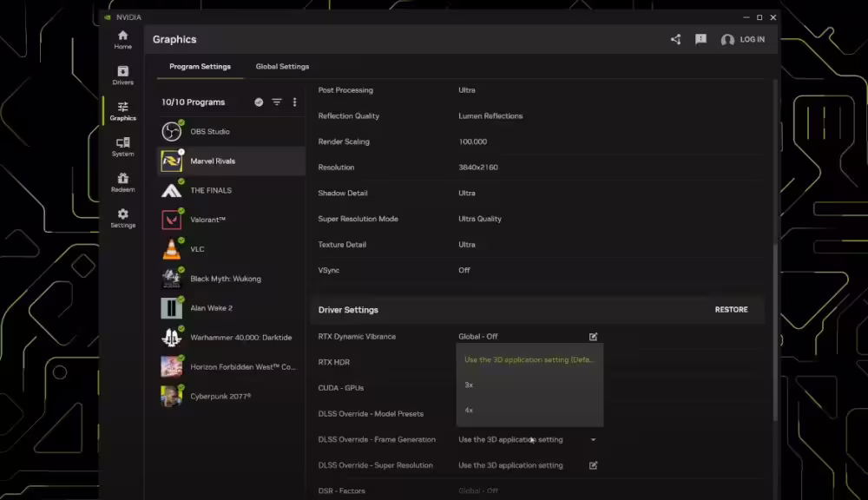
Task: Open the three-dot menu above the program list
Action: coord(294,102)
